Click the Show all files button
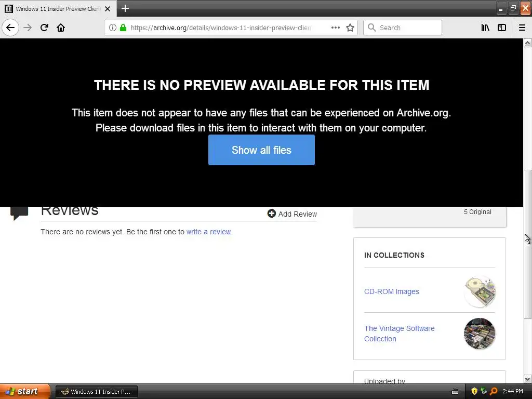 (x=261, y=150)
